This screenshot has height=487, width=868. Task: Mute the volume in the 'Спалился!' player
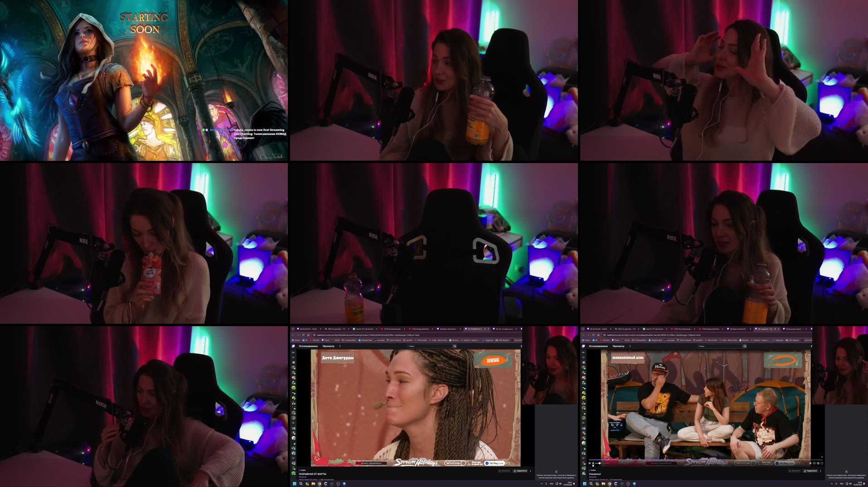[593, 463]
